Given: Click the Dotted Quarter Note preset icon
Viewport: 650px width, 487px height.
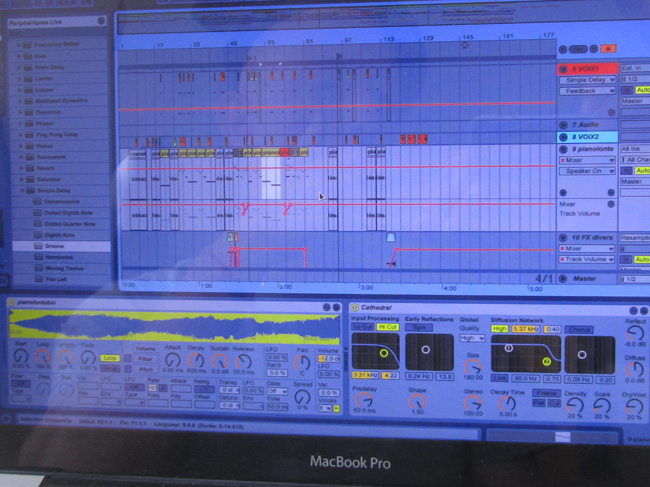Looking at the screenshot, I should pos(37,224).
